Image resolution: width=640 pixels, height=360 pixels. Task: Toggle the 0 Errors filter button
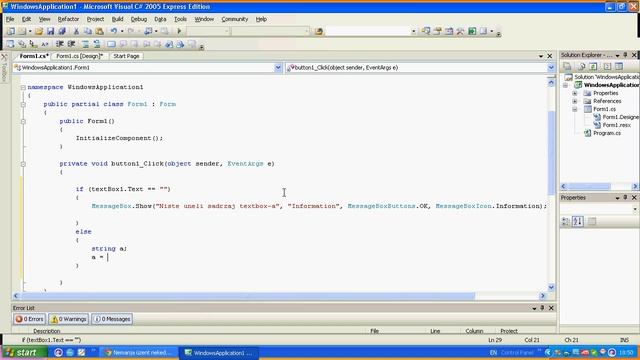pos(29,319)
